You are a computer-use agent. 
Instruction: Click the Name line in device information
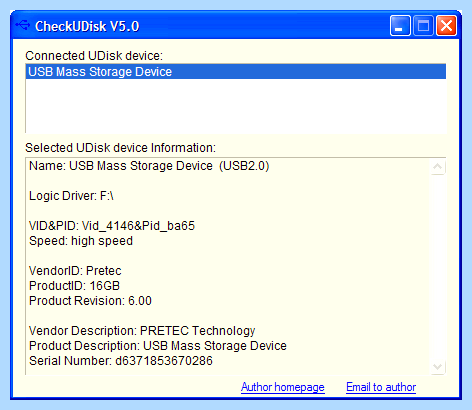point(149,166)
